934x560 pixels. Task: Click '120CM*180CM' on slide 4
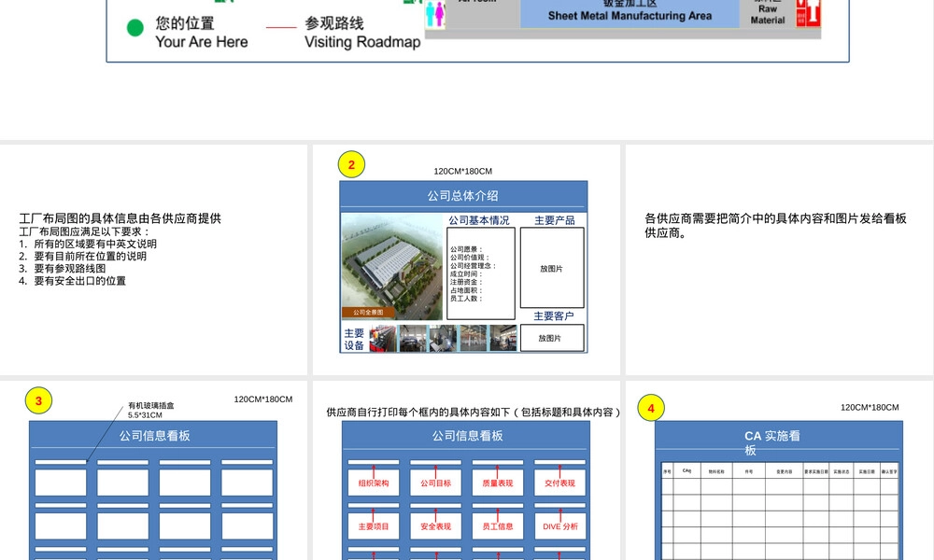coord(870,408)
